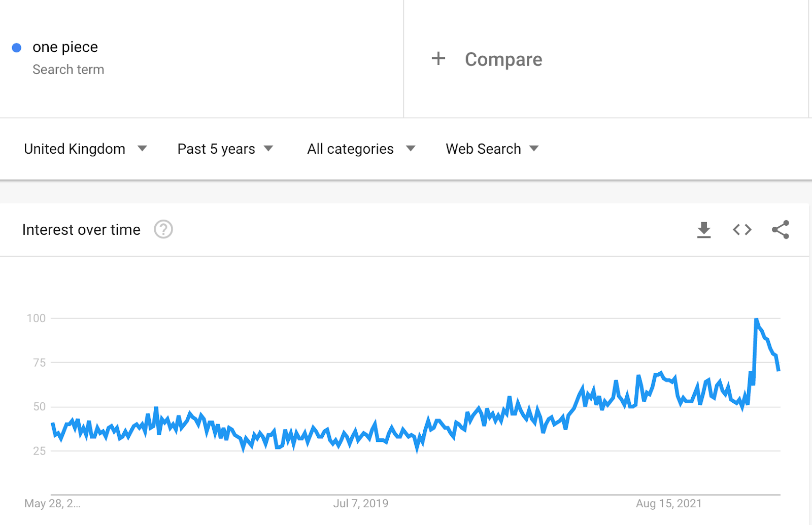Click the blue dot for one piece
This screenshot has height=525, width=812.
click(x=17, y=48)
